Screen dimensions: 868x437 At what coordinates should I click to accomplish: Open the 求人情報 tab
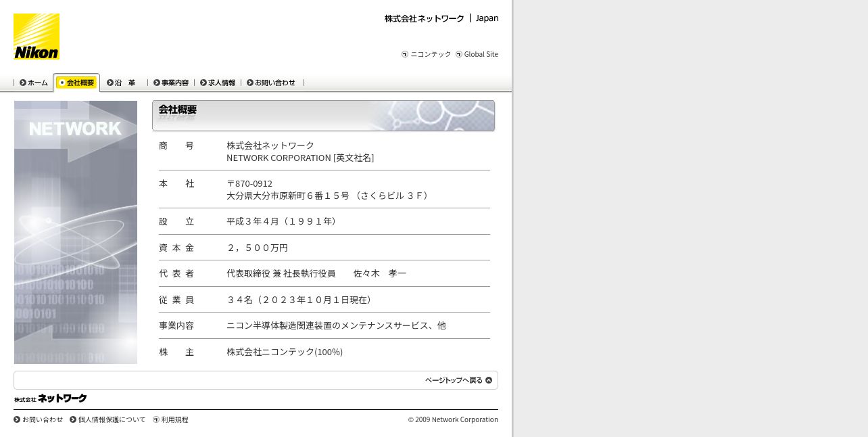tap(218, 83)
